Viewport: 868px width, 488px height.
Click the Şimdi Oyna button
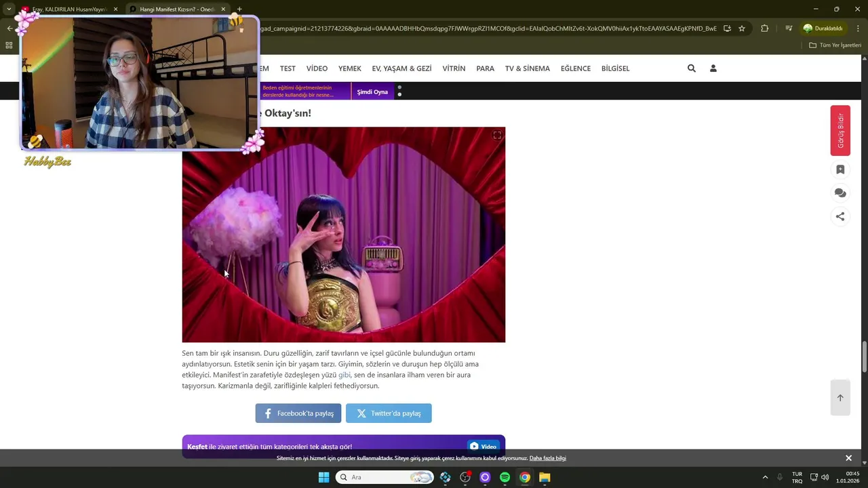click(x=372, y=91)
